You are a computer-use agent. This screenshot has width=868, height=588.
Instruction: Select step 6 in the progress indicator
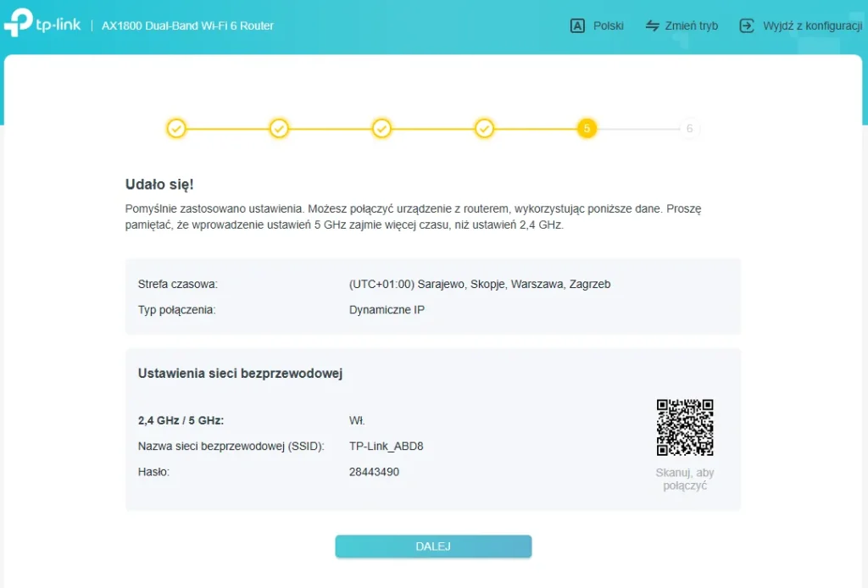point(689,129)
